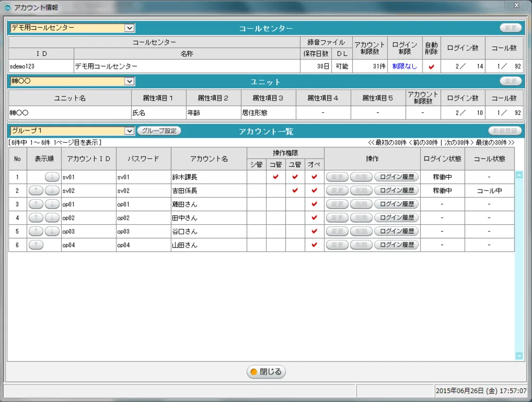The width and height of the screenshot is (532, 402).
Task: Toggle オペ permission for 鈴木課長
Action: pos(314,177)
